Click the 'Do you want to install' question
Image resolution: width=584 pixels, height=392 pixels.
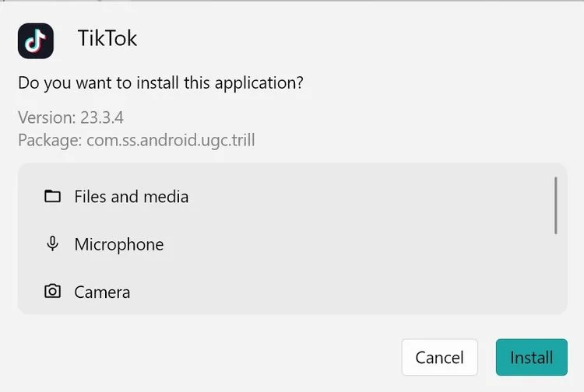[160, 83]
